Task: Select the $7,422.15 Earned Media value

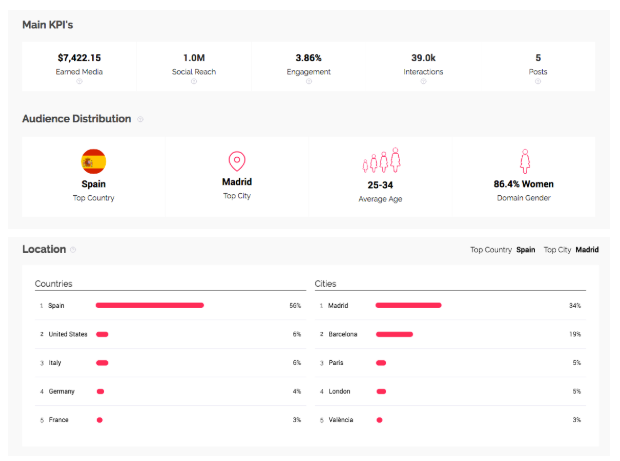Action: pyautogui.click(x=79, y=58)
